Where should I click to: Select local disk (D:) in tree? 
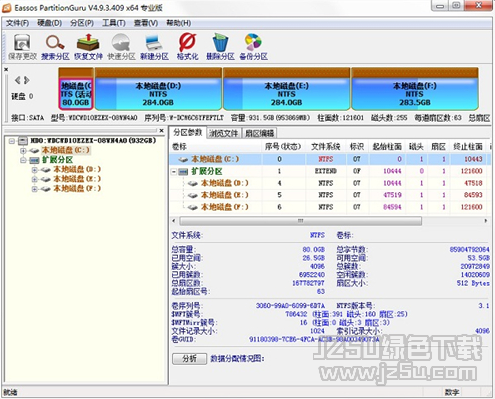click(x=77, y=169)
